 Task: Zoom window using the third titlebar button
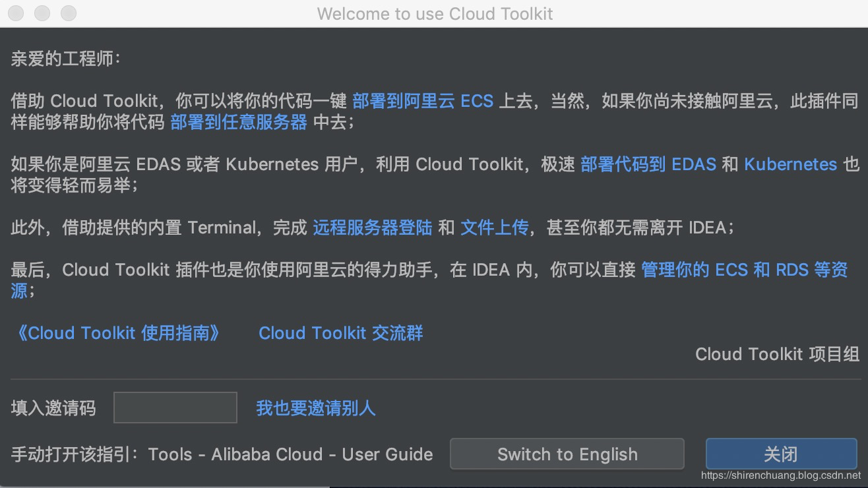[68, 13]
